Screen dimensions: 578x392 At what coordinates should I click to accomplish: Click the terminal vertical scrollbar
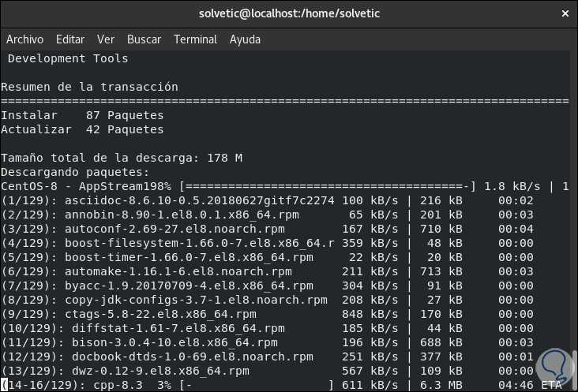pos(573,221)
